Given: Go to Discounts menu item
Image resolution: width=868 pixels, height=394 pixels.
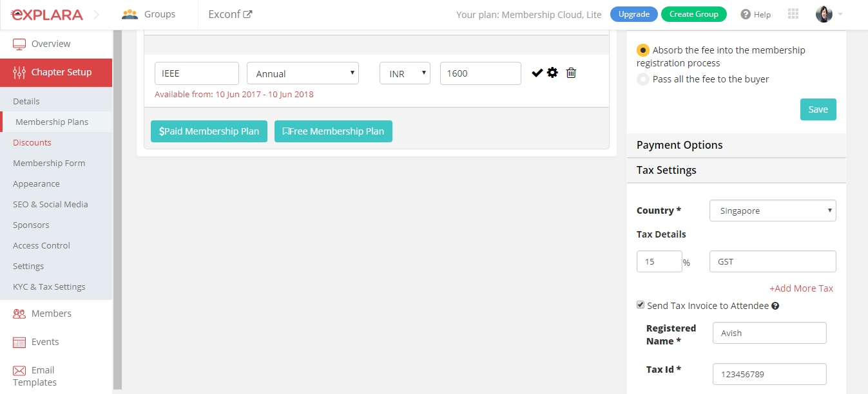Looking at the screenshot, I should click(x=32, y=142).
